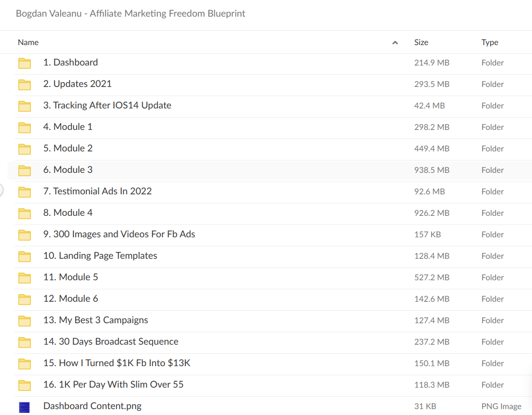Open the 5. Module 2 folder
Viewport: 532px width, 415px height.
68,148
